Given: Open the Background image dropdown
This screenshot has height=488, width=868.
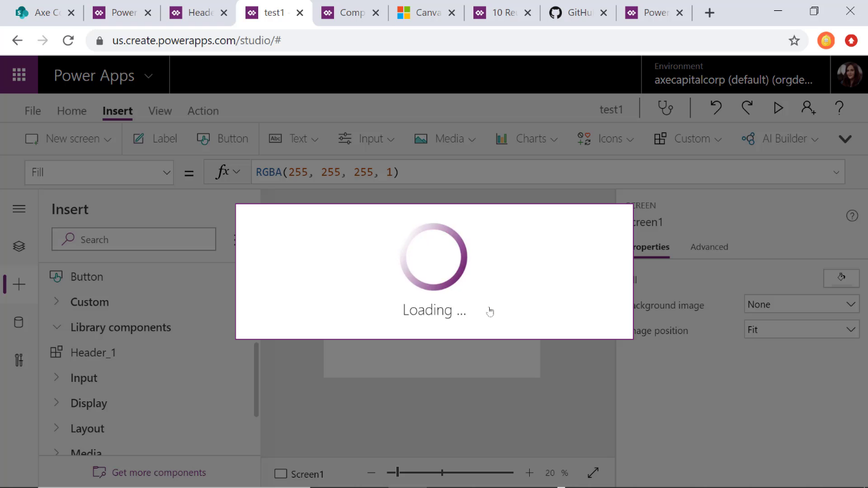Looking at the screenshot, I should coord(801,304).
